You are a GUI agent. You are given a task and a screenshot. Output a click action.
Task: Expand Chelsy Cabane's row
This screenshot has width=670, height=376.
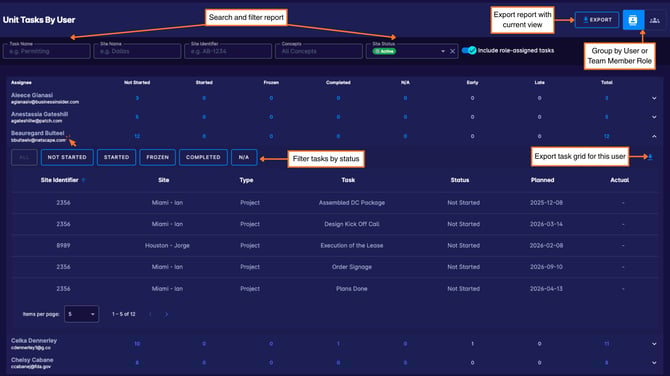point(654,363)
